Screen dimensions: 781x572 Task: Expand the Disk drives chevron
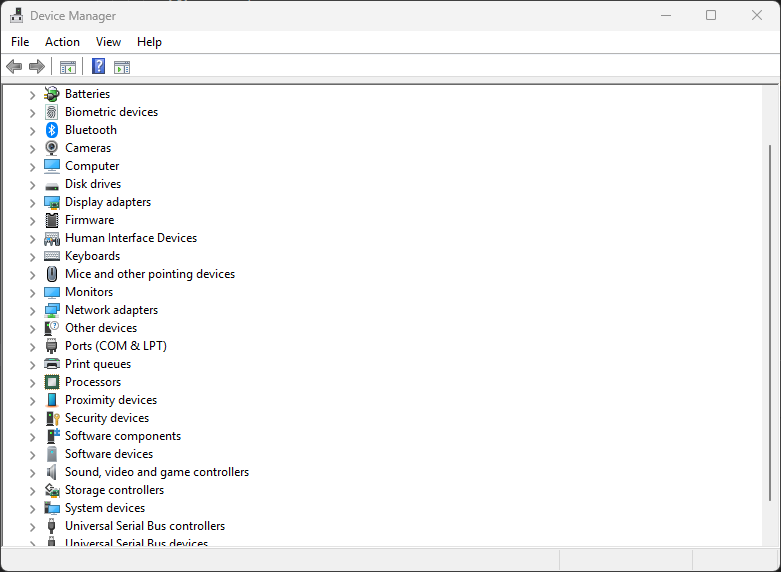click(x=32, y=185)
